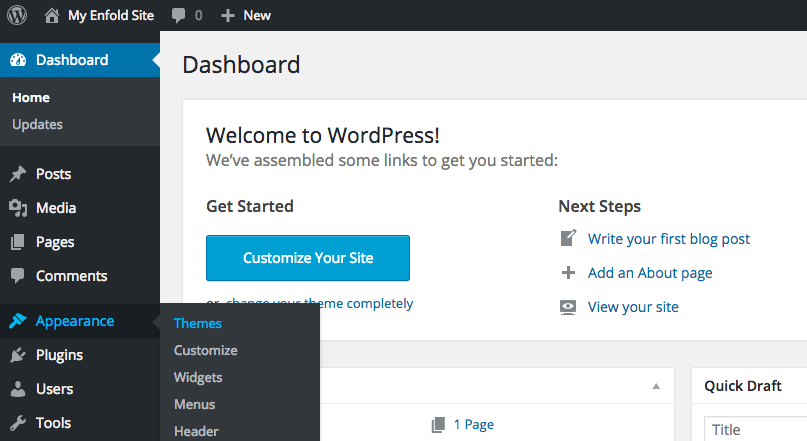Click the plus icon beside Add an About page

coord(568,272)
